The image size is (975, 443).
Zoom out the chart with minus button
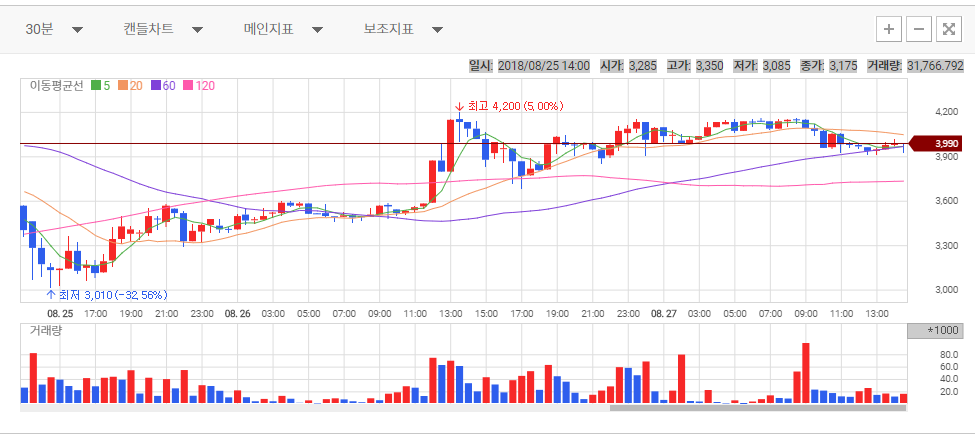[x=918, y=29]
